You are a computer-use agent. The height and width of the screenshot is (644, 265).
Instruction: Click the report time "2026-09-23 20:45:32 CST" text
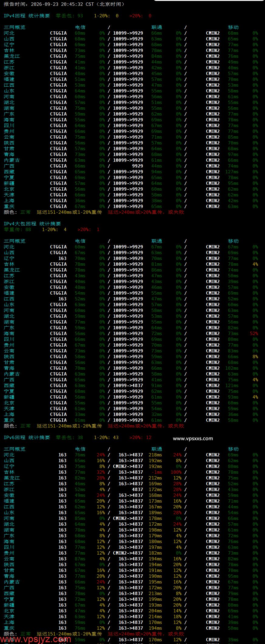pyautogui.click(x=62, y=4)
